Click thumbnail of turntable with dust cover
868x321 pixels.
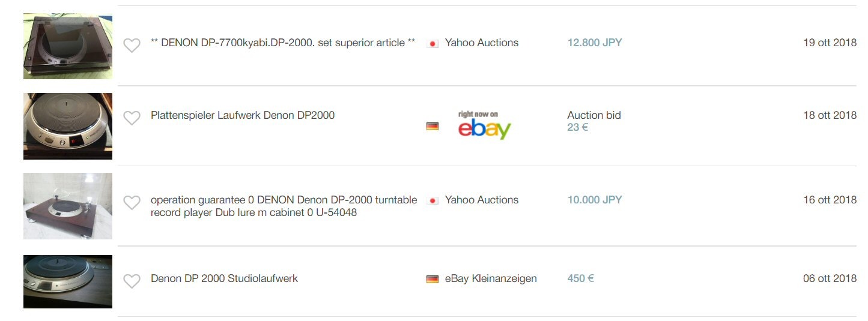point(68,46)
